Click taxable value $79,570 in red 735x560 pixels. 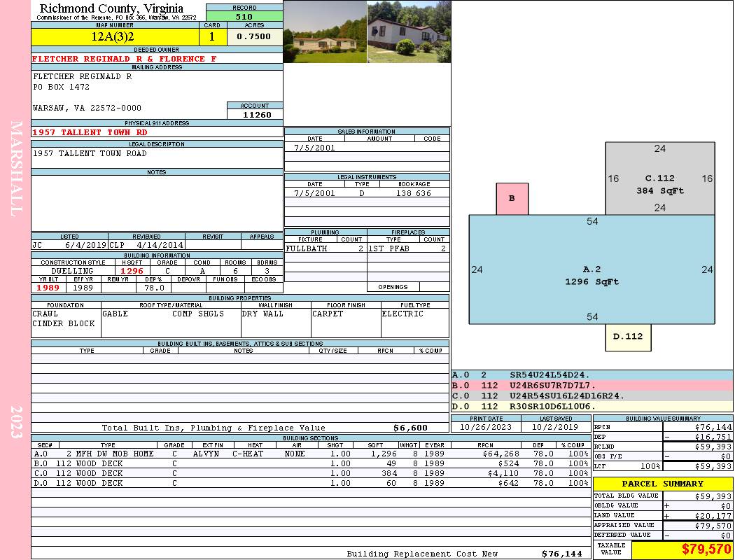tap(706, 549)
